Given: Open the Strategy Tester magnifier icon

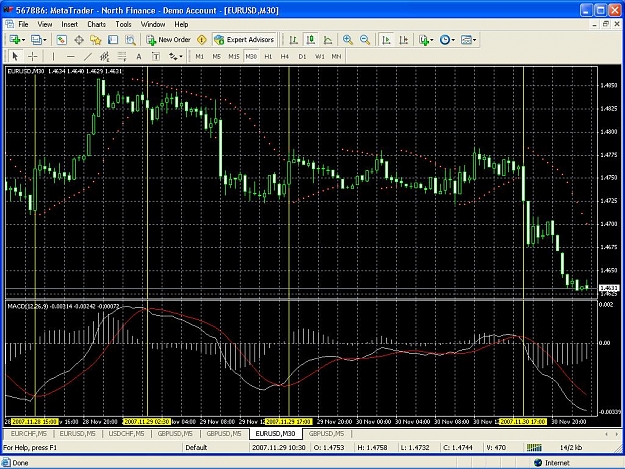Looking at the screenshot, I should 130,40.
